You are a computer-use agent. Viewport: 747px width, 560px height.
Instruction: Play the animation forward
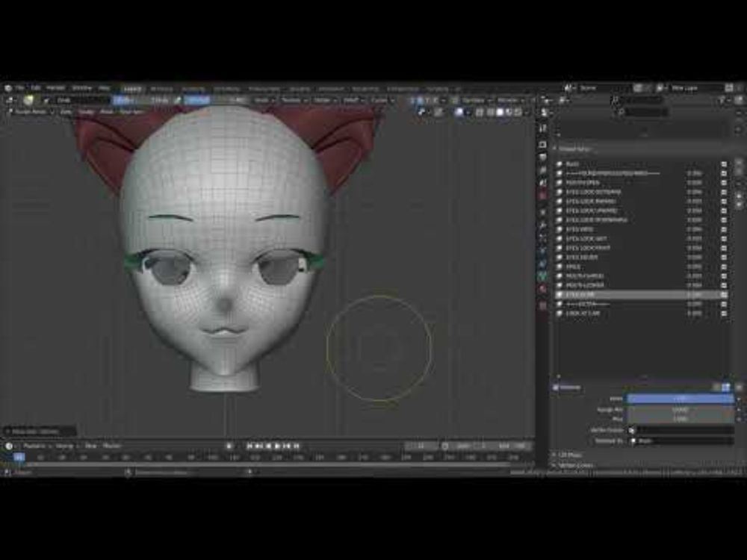click(x=277, y=447)
